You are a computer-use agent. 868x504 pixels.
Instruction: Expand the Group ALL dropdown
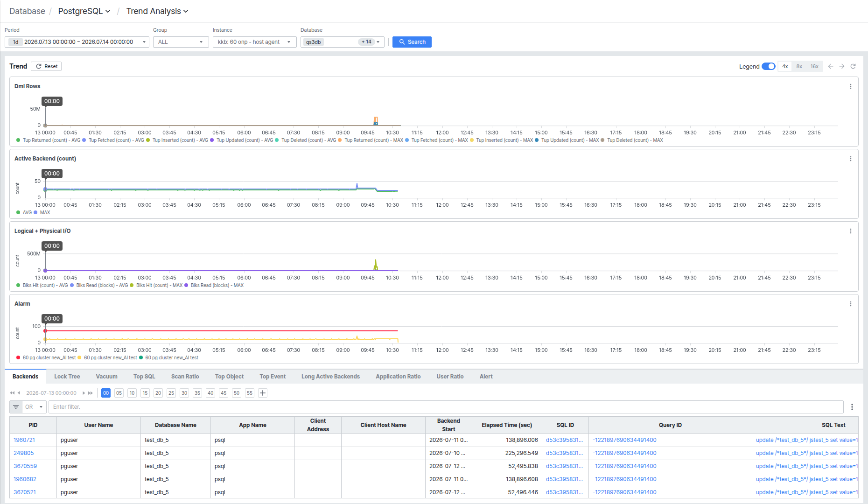click(x=181, y=42)
